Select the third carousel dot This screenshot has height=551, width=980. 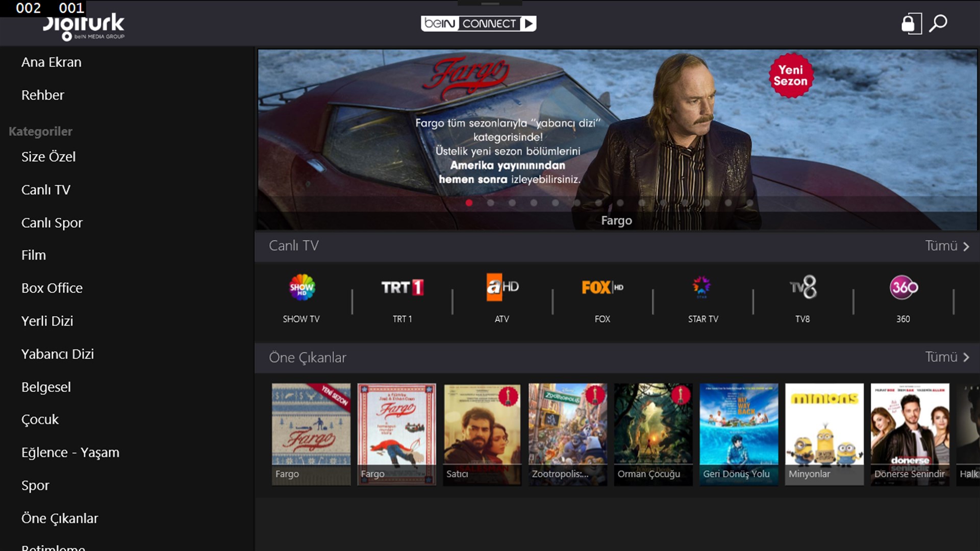pos(512,203)
